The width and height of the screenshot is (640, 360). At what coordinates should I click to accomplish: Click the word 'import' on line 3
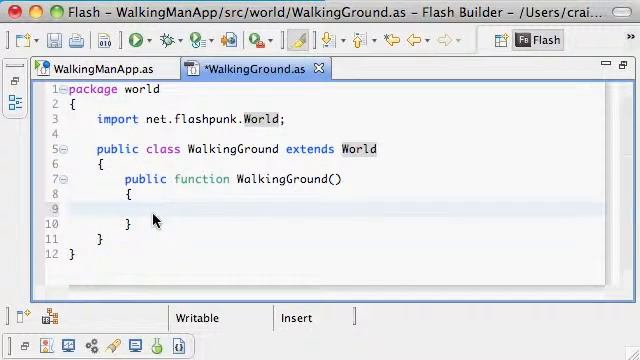pyautogui.click(x=118, y=119)
